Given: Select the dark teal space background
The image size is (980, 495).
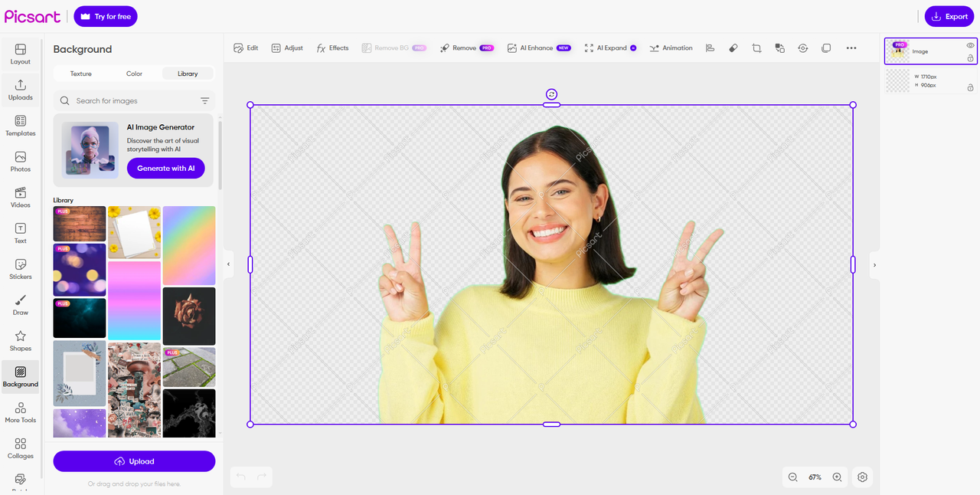Looking at the screenshot, I should point(80,318).
